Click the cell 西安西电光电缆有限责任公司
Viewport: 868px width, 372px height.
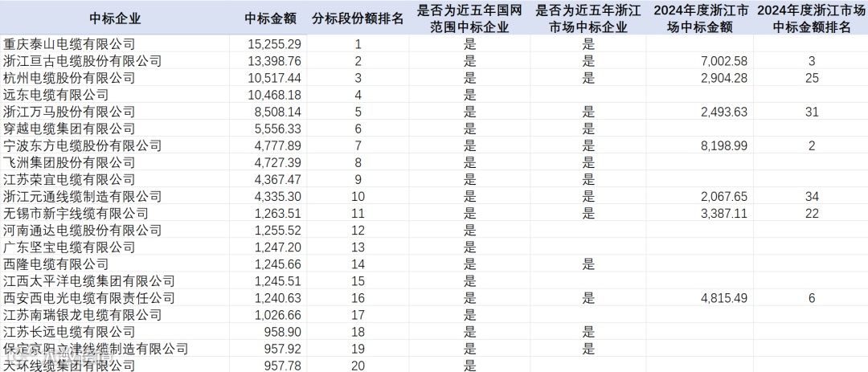(x=88, y=298)
